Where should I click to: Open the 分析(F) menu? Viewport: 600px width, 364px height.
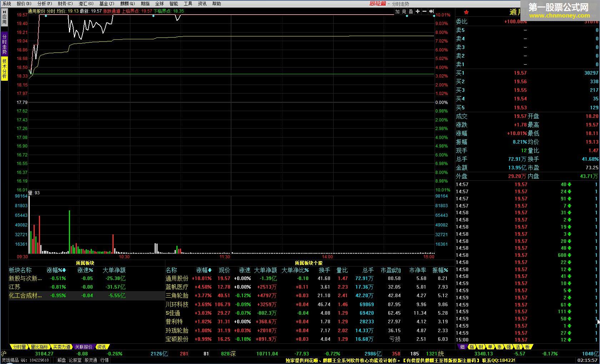click(x=45, y=4)
